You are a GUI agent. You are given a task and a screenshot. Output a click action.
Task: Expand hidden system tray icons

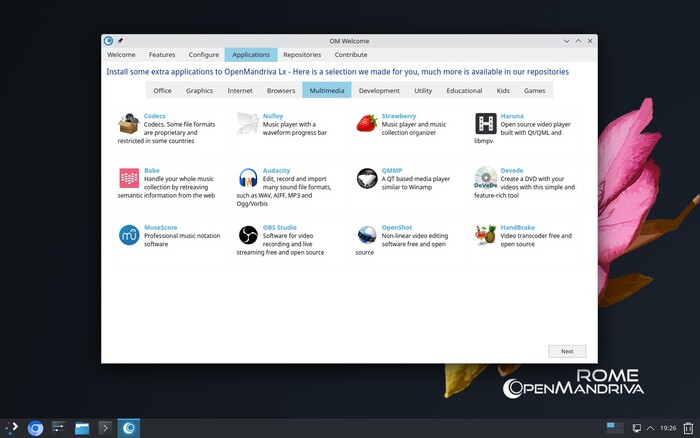(650, 428)
